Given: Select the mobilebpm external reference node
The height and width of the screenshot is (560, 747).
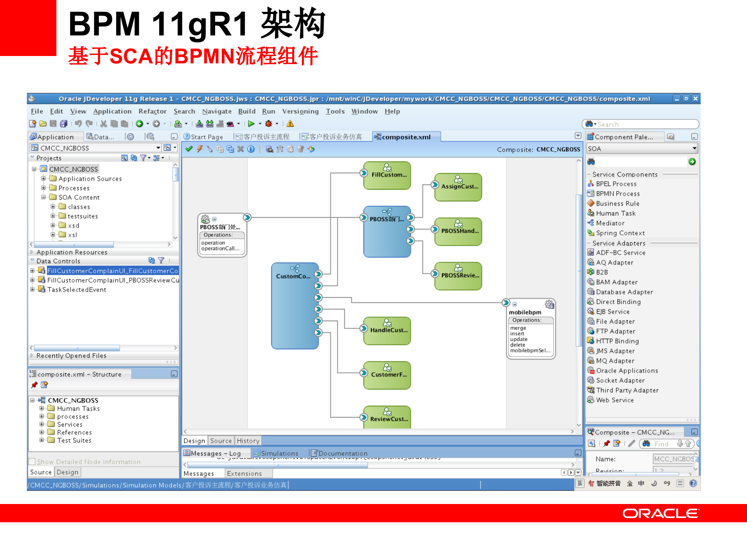Looking at the screenshot, I should tap(525, 312).
